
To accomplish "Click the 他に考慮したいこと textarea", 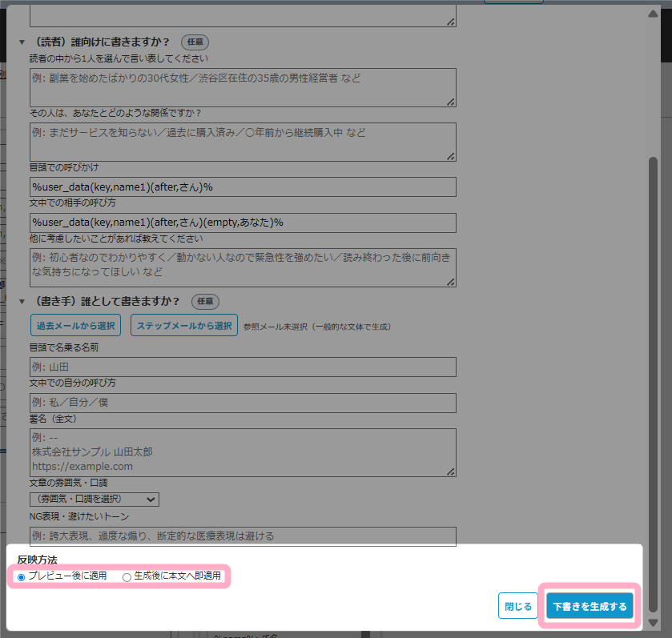I will pos(242,267).
